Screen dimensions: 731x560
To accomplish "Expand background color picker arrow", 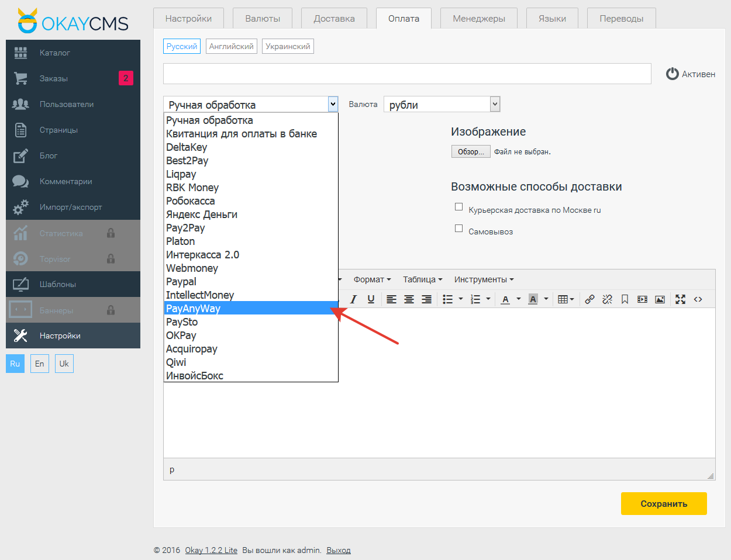I will [x=546, y=299].
